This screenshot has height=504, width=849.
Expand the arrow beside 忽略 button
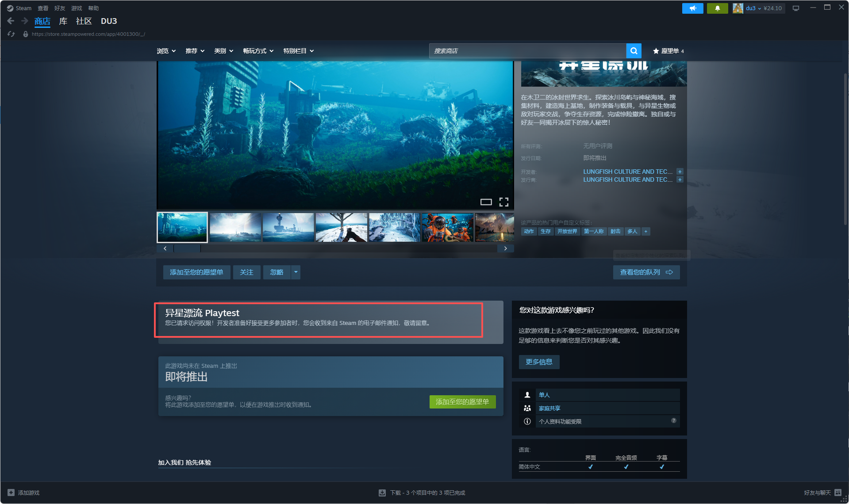296,272
